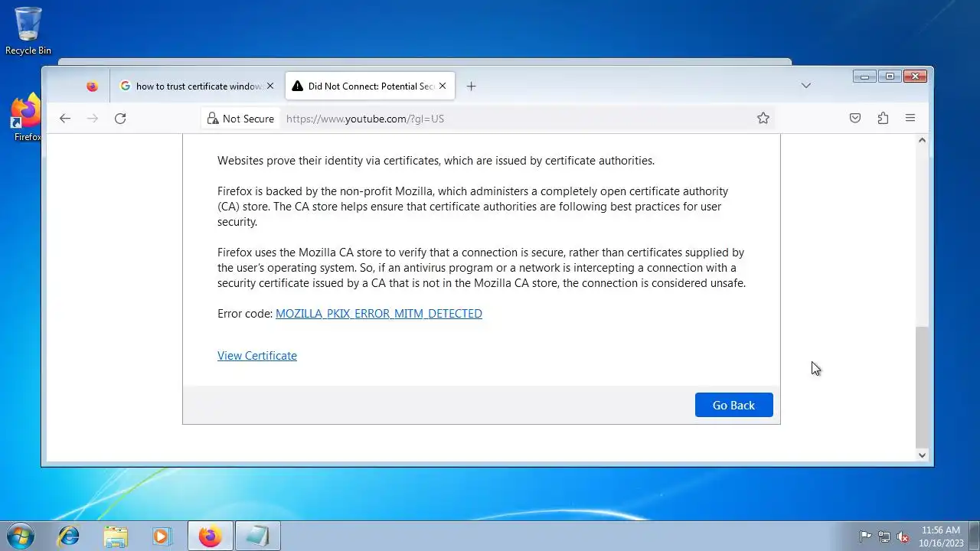Screen dimensions: 980x551
Task: Reload the page with the refresh icon
Action: tap(120, 118)
